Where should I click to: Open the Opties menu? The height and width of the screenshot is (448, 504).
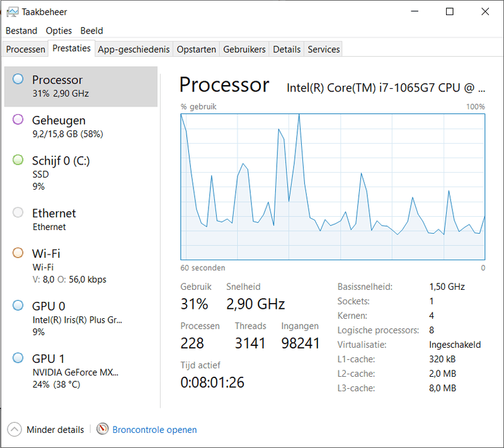tap(59, 30)
